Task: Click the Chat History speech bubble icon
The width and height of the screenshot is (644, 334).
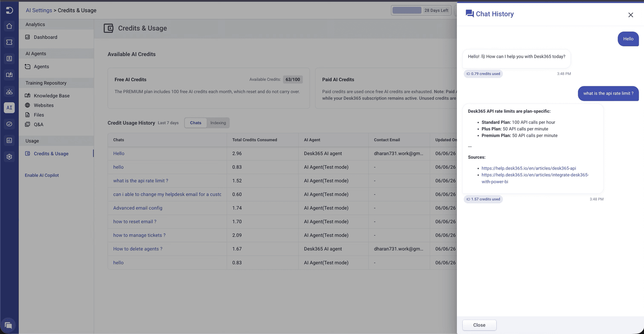Action: click(x=470, y=14)
